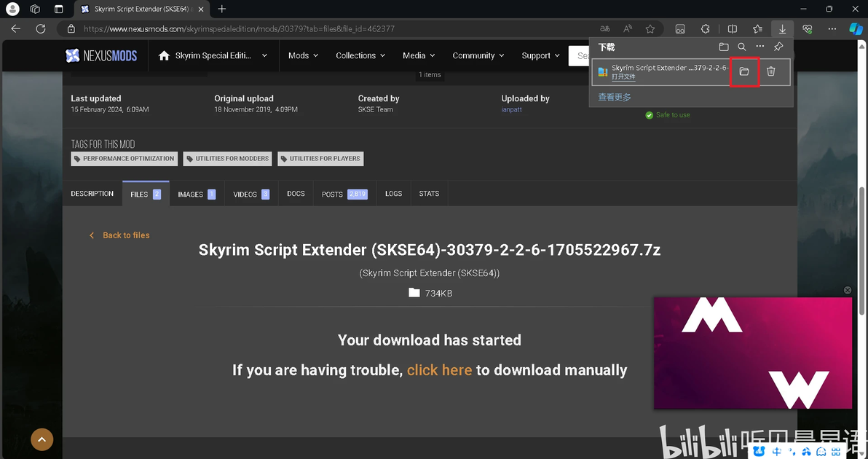The height and width of the screenshot is (459, 868).
Task: Click the Back to files link
Action: (119, 235)
